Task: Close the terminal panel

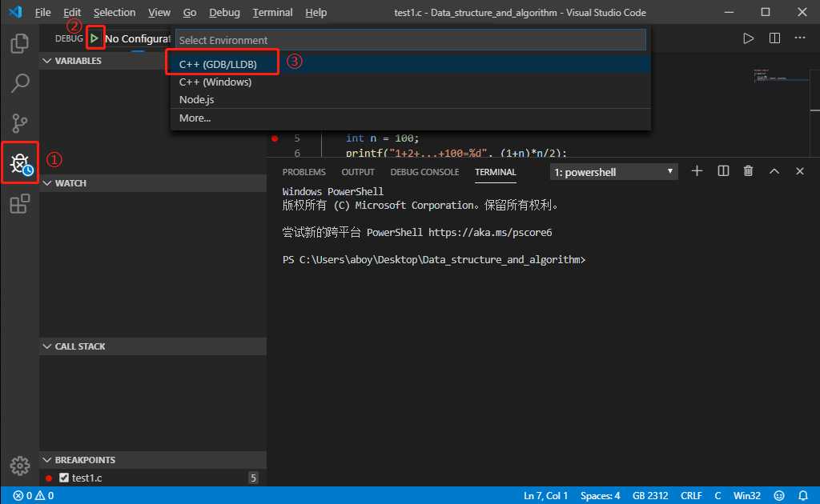Action: 800,171
